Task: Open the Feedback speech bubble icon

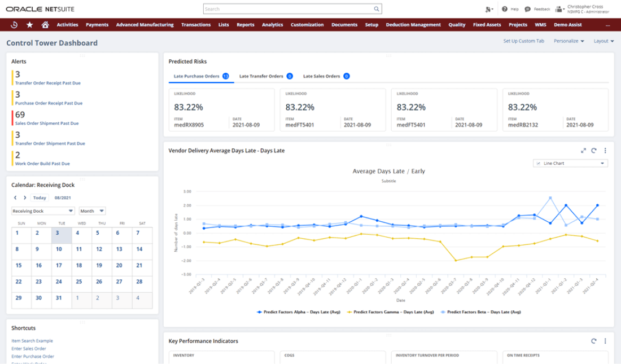Action: click(527, 9)
